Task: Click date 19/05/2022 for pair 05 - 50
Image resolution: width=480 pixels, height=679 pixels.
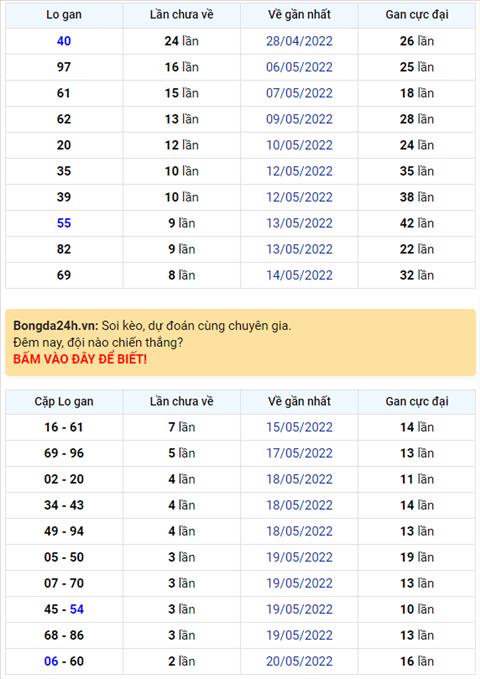Action: (x=299, y=557)
